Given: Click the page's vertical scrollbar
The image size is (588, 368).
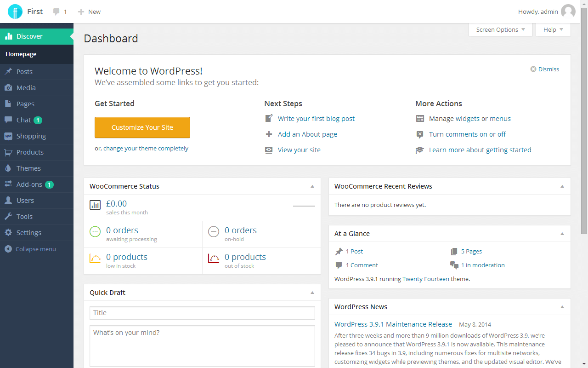Looking at the screenshot, I should pyautogui.click(x=584, y=138).
